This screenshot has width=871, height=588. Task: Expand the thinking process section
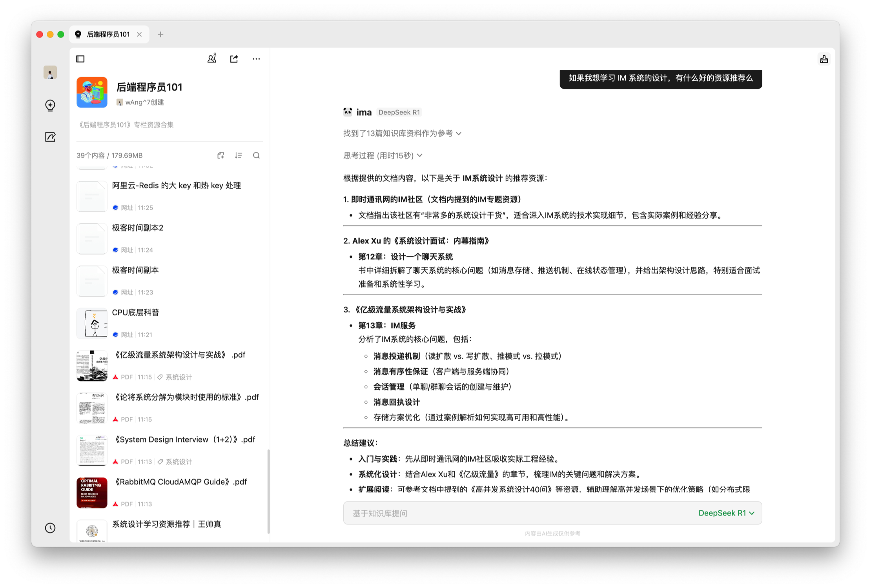(x=383, y=155)
